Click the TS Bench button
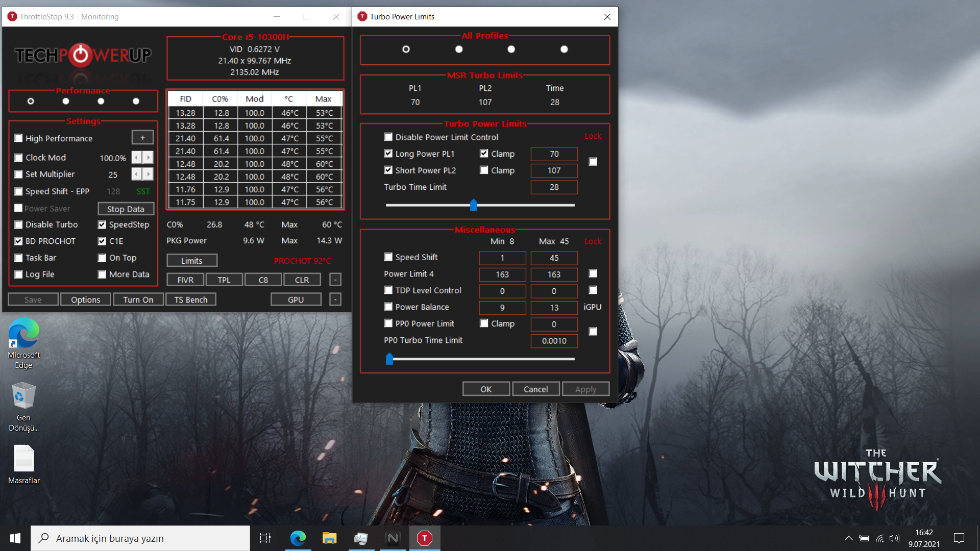Image resolution: width=980 pixels, height=551 pixels. point(190,299)
